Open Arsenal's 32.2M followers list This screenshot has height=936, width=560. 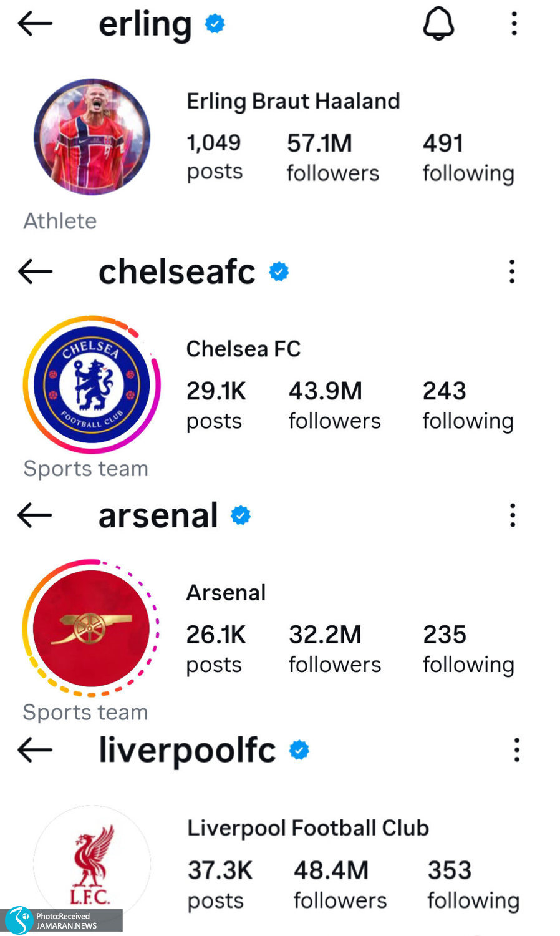tap(335, 649)
